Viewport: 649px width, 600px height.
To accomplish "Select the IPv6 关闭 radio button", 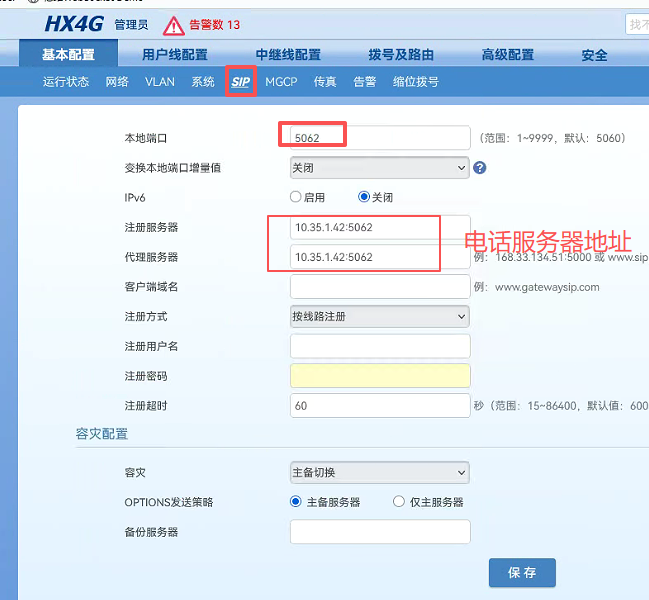I will tap(363, 197).
